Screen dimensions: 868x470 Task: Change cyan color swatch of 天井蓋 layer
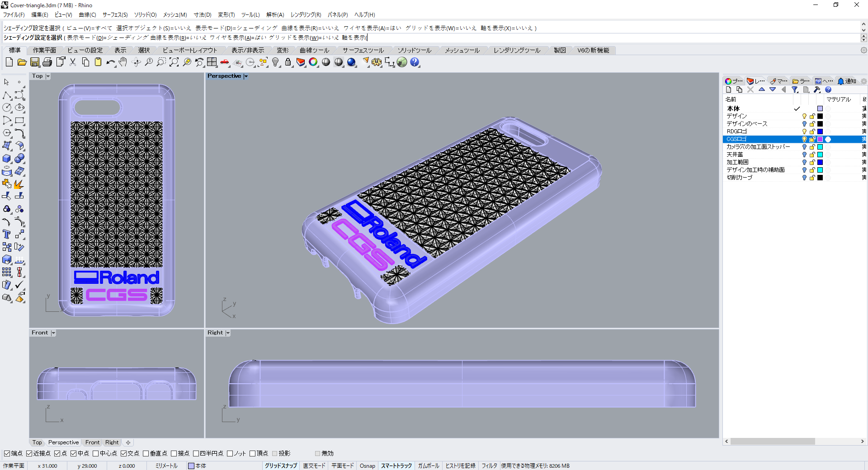coord(820,155)
